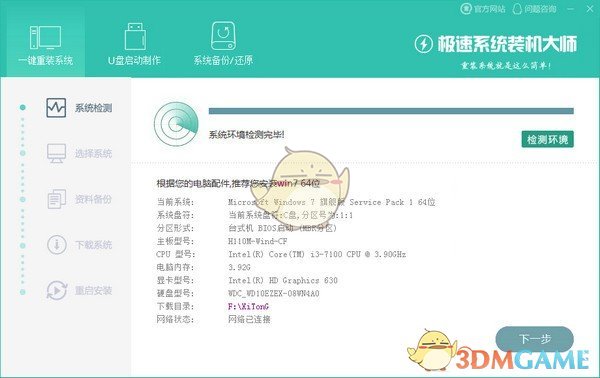This screenshot has width=600, height=378.
Task: Switch to the U盘启动制作 tab
Action: [134, 43]
